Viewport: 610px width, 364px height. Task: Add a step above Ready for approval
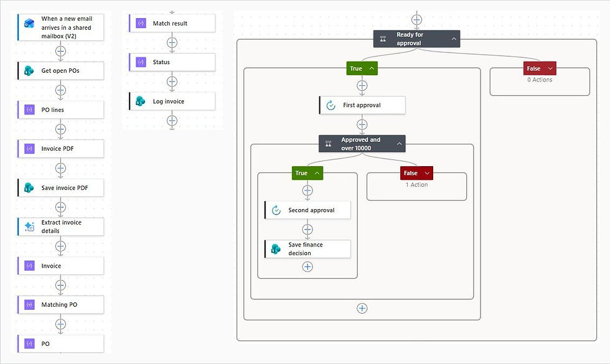[416, 19]
